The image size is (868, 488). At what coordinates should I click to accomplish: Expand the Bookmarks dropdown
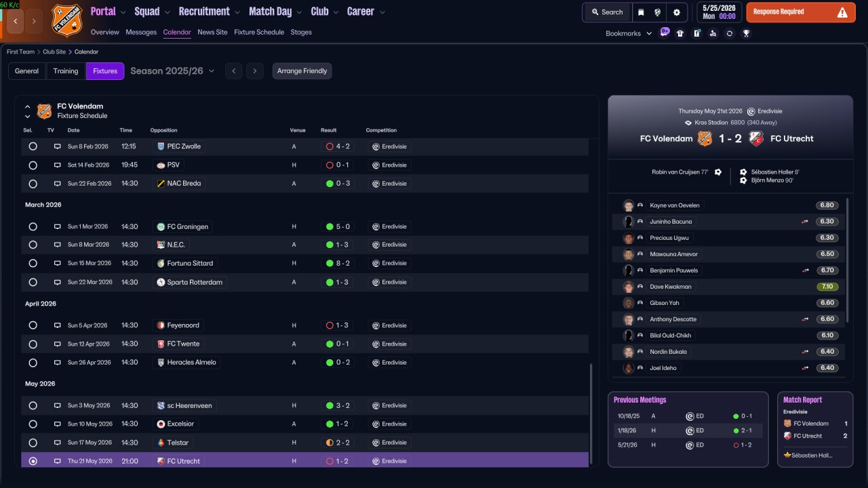pyautogui.click(x=628, y=33)
